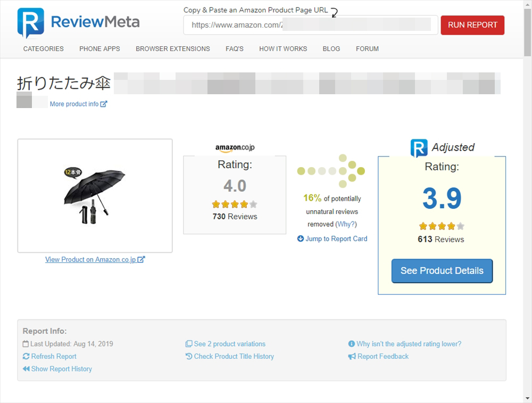Click the Amazon rating value 4.0
Screen dimensions: 532x403
[x=235, y=186]
